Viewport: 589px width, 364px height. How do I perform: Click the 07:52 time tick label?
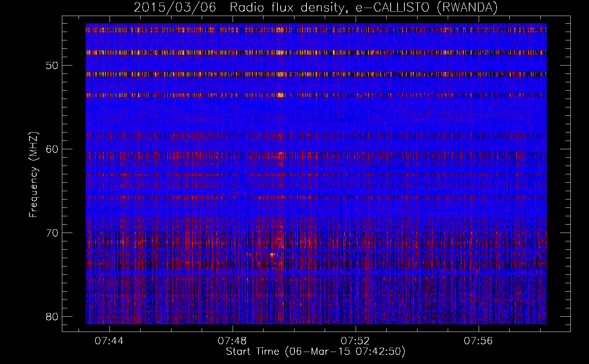click(355, 341)
